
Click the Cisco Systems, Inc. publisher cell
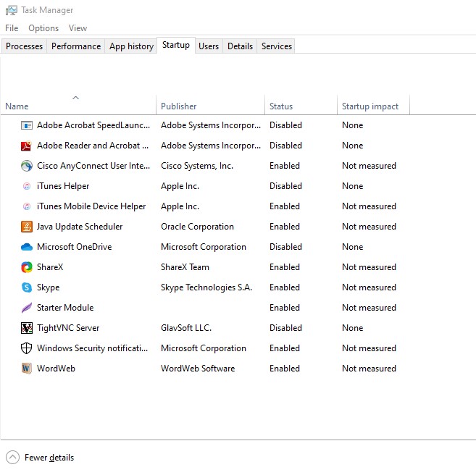point(197,166)
